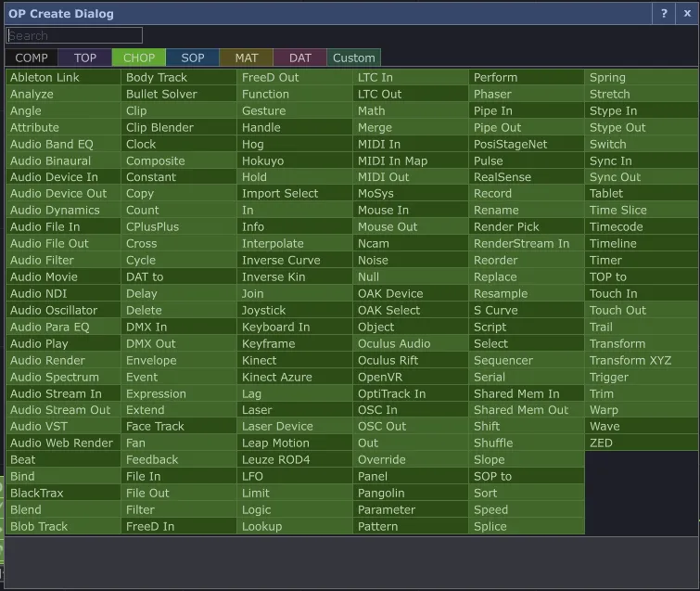Choose the Function operator
Screen dimensions: 700x591
click(295, 95)
